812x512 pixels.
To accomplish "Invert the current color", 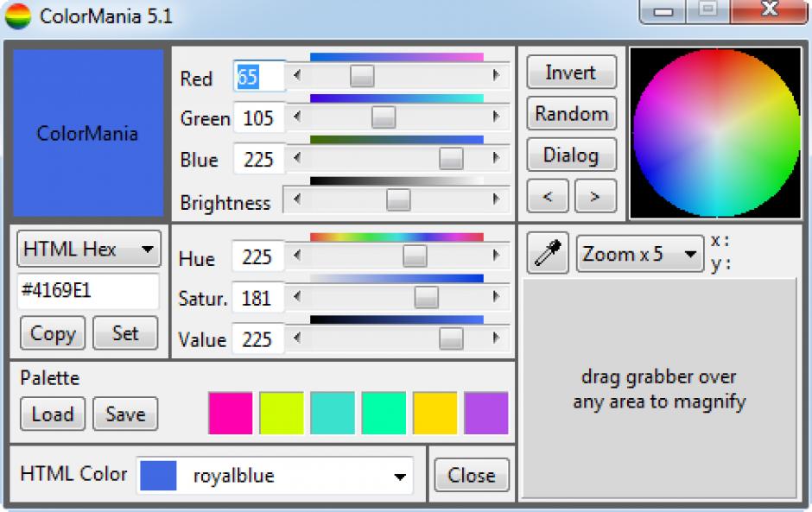I will pyautogui.click(x=571, y=72).
